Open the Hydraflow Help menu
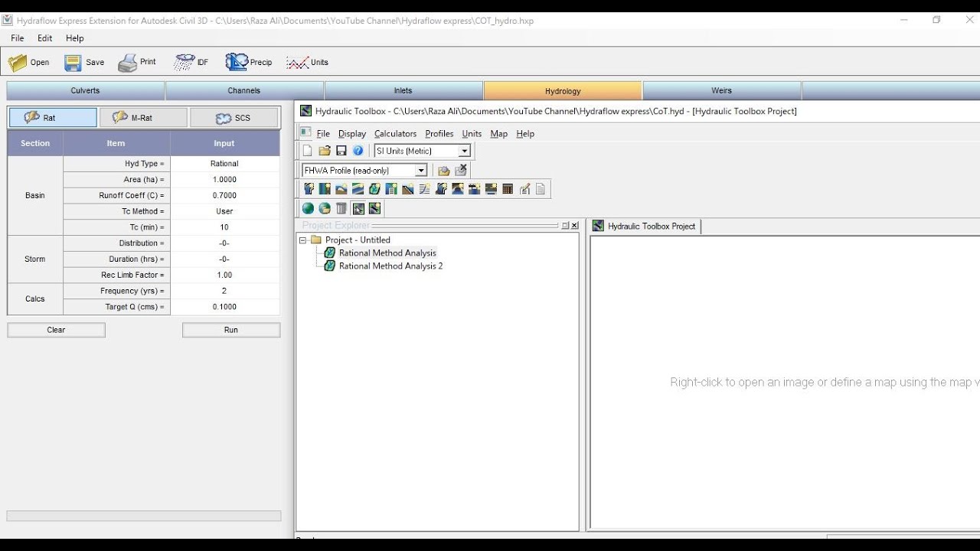This screenshot has width=980, height=551. [x=75, y=38]
